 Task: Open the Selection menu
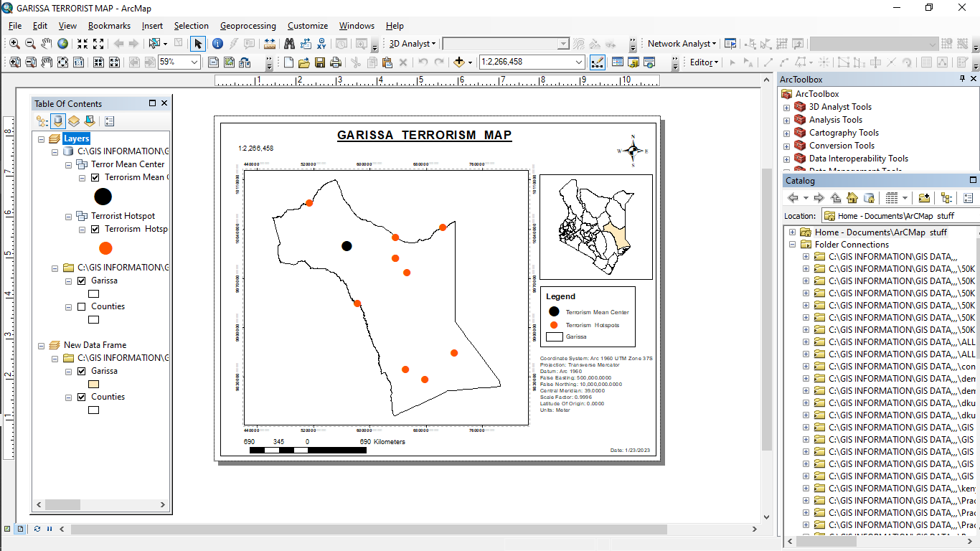tap(192, 25)
